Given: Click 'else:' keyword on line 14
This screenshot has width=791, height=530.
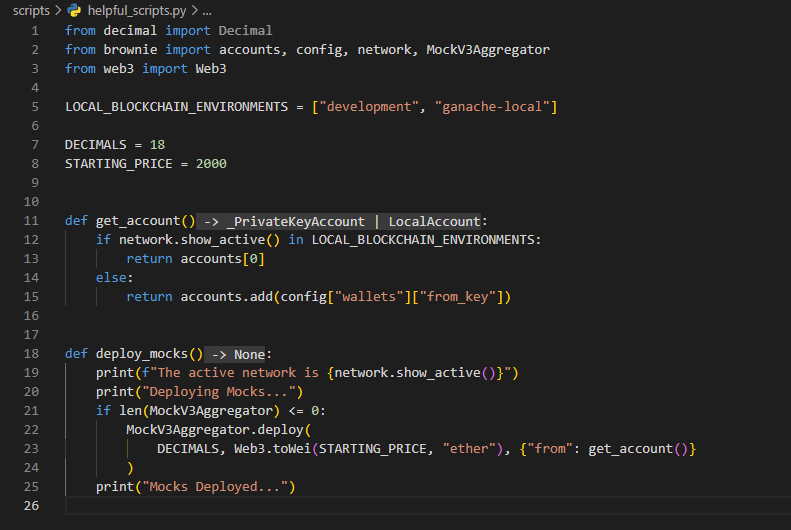Looking at the screenshot, I should tap(115, 278).
